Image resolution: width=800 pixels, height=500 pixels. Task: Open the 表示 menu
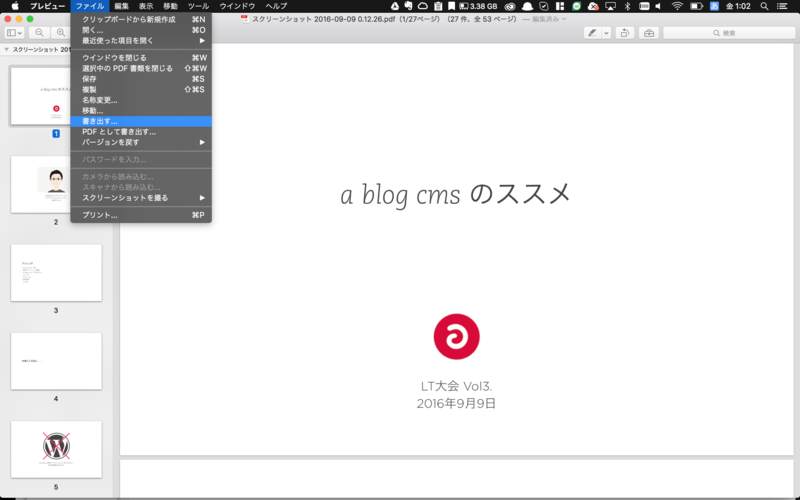pyautogui.click(x=146, y=6)
